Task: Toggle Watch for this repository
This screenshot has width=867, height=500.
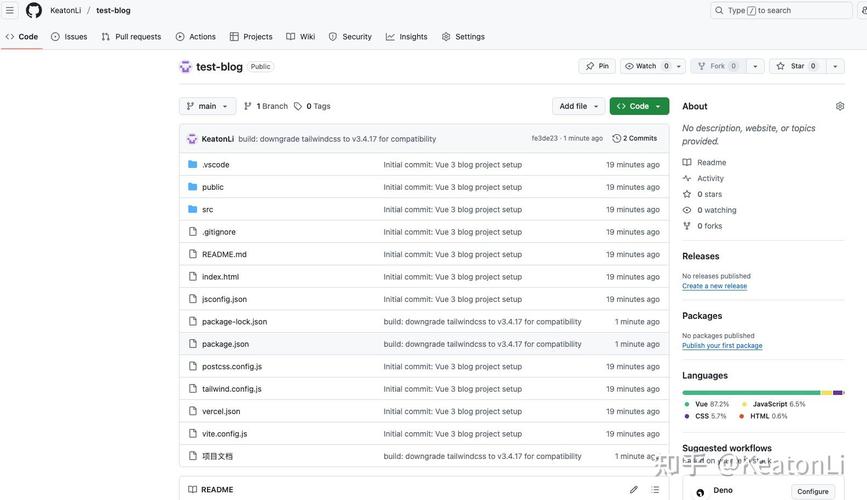Action: point(641,66)
